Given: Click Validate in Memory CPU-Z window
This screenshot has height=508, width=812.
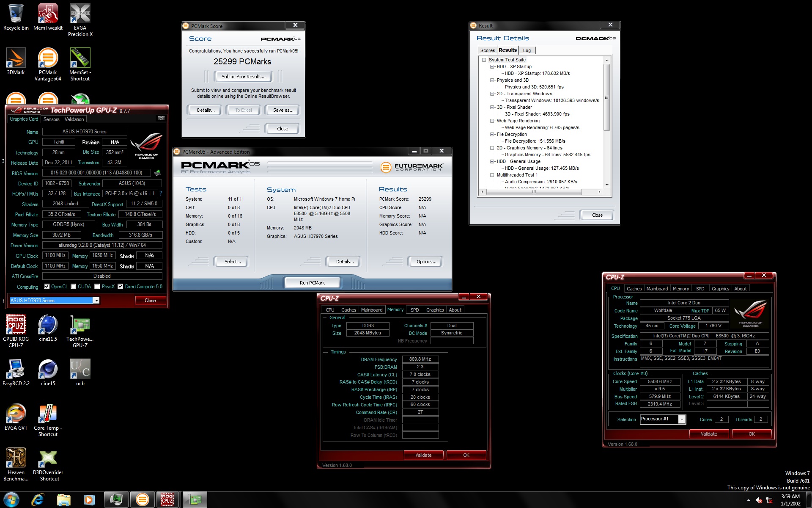Looking at the screenshot, I should 423,455.
